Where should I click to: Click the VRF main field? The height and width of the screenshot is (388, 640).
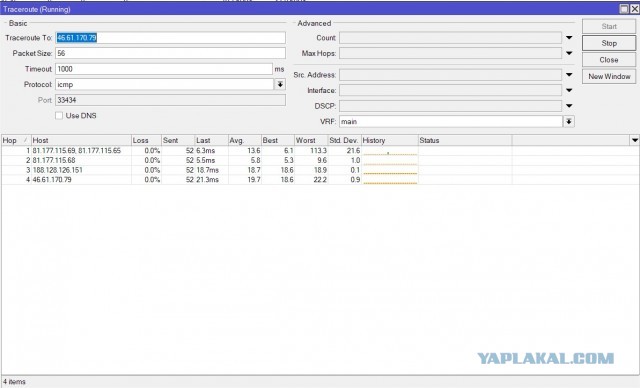click(x=451, y=122)
